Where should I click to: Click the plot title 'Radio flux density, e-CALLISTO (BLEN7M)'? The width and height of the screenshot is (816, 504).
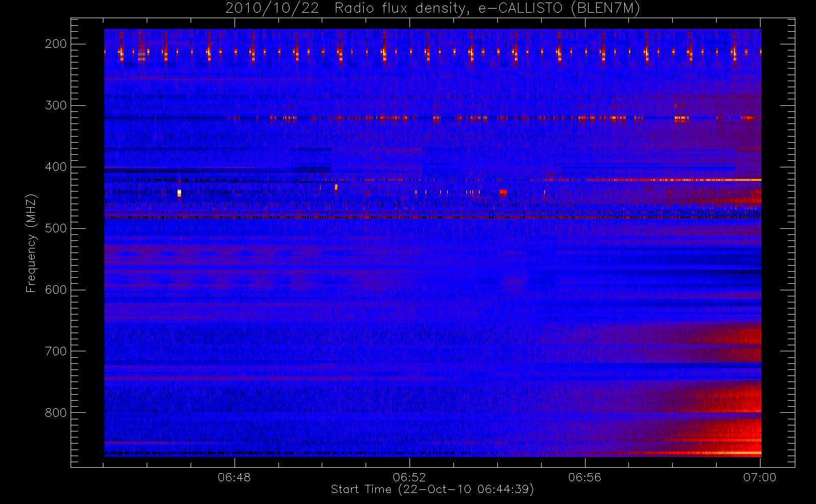click(487, 9)
